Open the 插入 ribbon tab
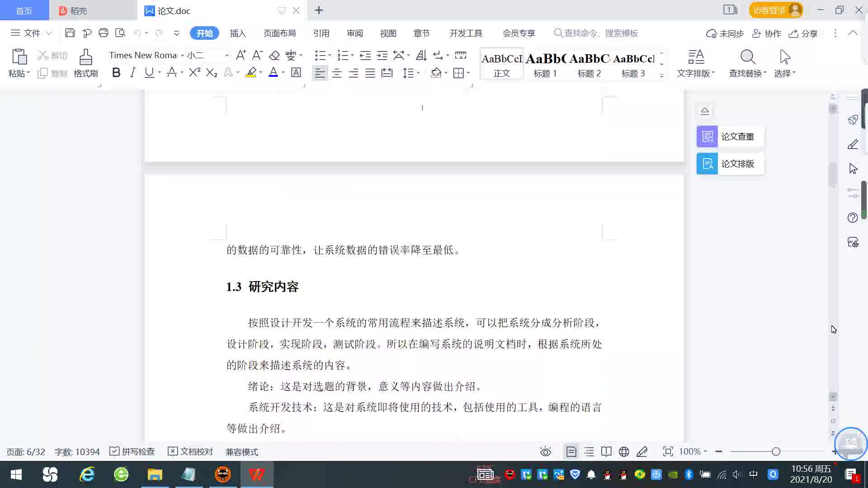This screenshot has height=488, width=868. click(x=237, y=33)
